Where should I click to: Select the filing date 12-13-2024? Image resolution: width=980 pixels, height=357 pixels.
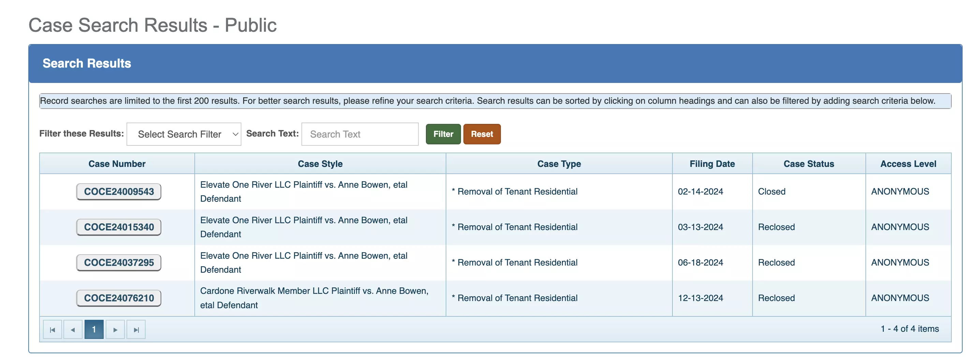click(700, 298)
